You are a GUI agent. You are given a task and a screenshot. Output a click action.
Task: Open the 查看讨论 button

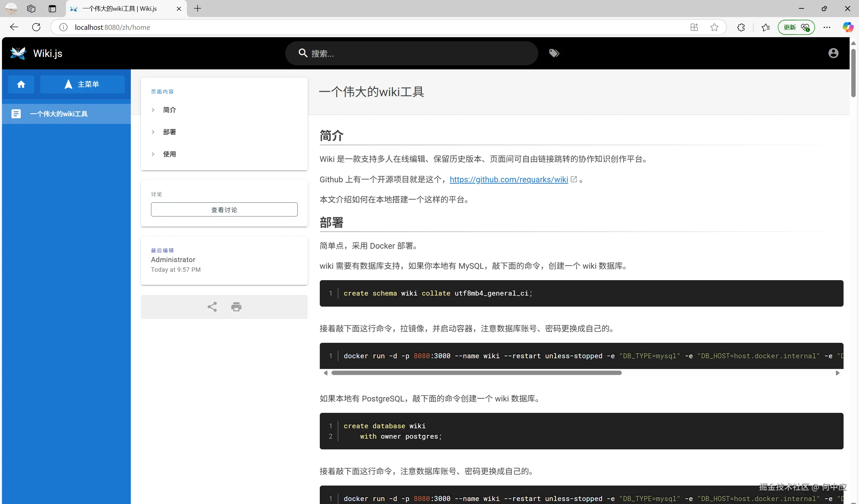224,209
